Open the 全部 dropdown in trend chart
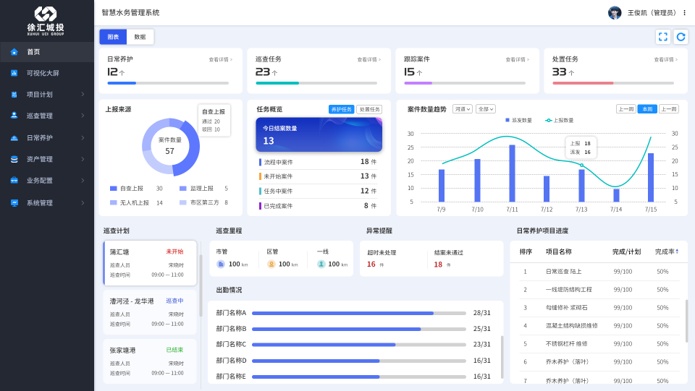Viewport: 695px width, 391px height. click(x=486, y=109)
